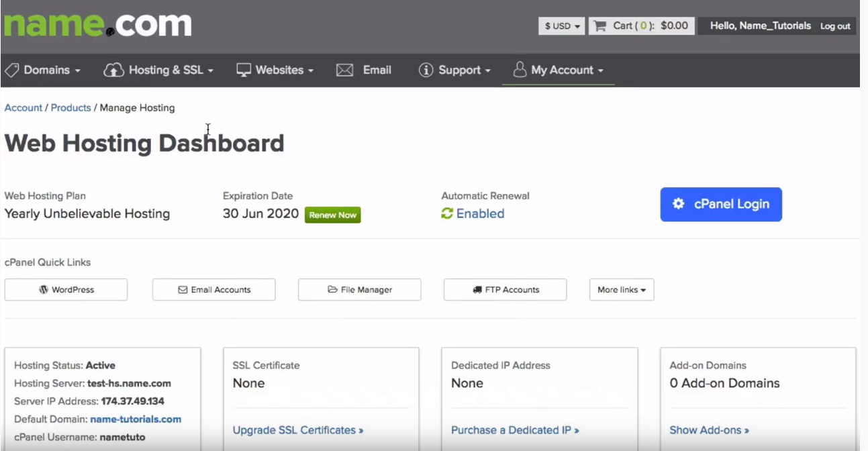The height and width of the screenshot is (451, 868).
Task: Open name-tutorials.com default domain link
Action: point(136,419)
